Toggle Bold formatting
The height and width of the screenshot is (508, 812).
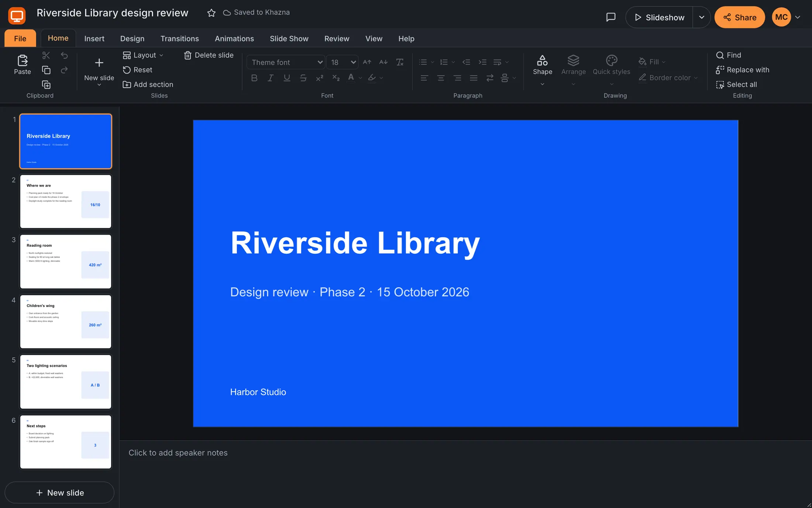coord(254,78)
